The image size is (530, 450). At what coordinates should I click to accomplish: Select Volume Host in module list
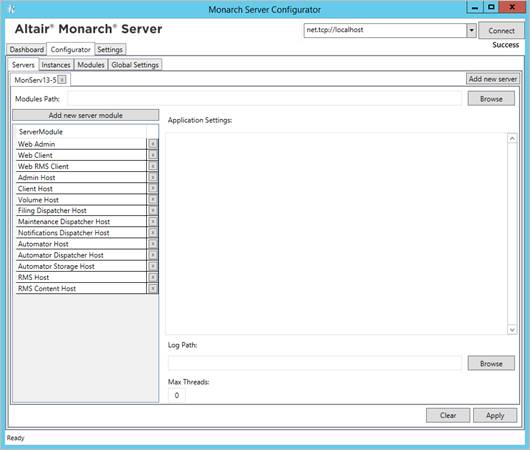(81, 199)
